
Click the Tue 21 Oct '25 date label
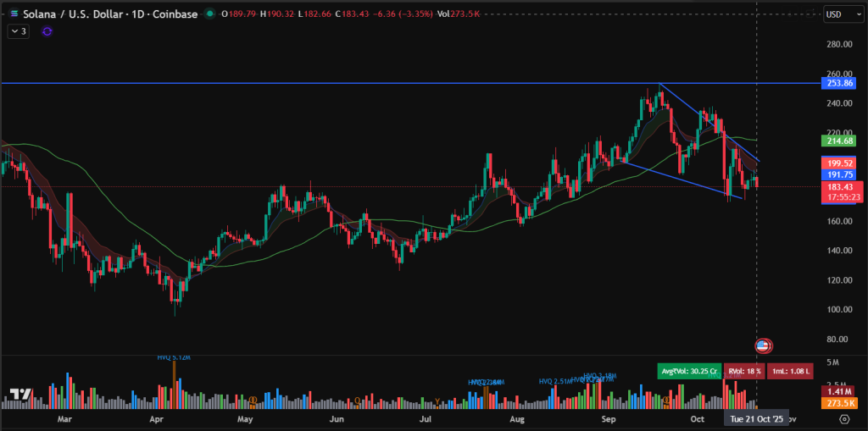(756, 419)
